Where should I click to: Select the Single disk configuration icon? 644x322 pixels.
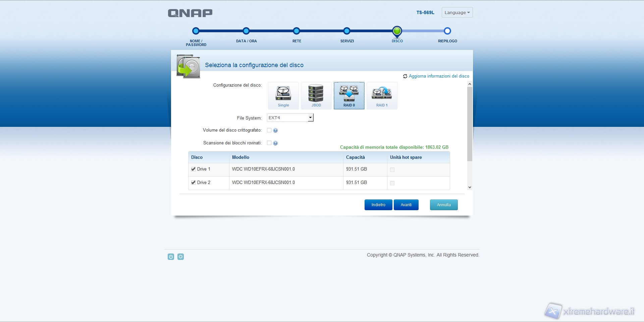click(283, 95)
